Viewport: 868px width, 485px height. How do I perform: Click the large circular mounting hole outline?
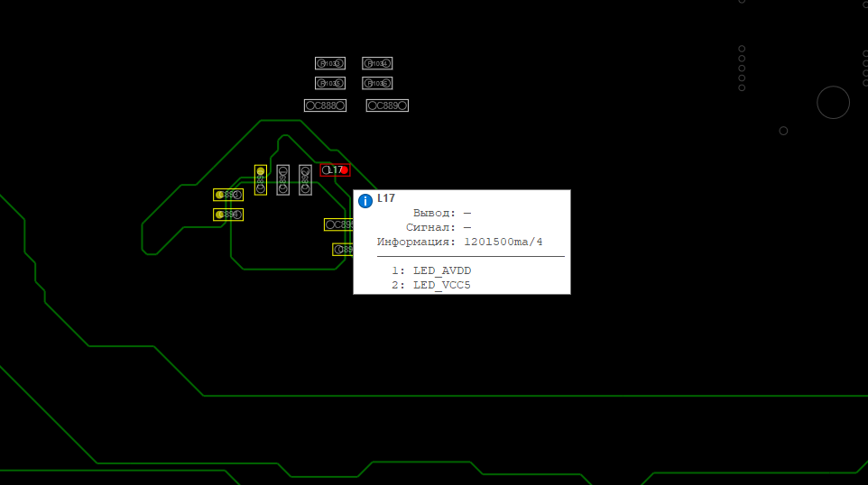(x=833, y=102)
